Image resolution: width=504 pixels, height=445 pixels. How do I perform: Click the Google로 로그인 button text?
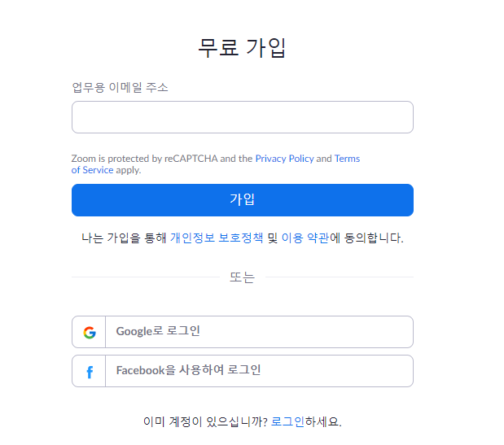point(158,331)
